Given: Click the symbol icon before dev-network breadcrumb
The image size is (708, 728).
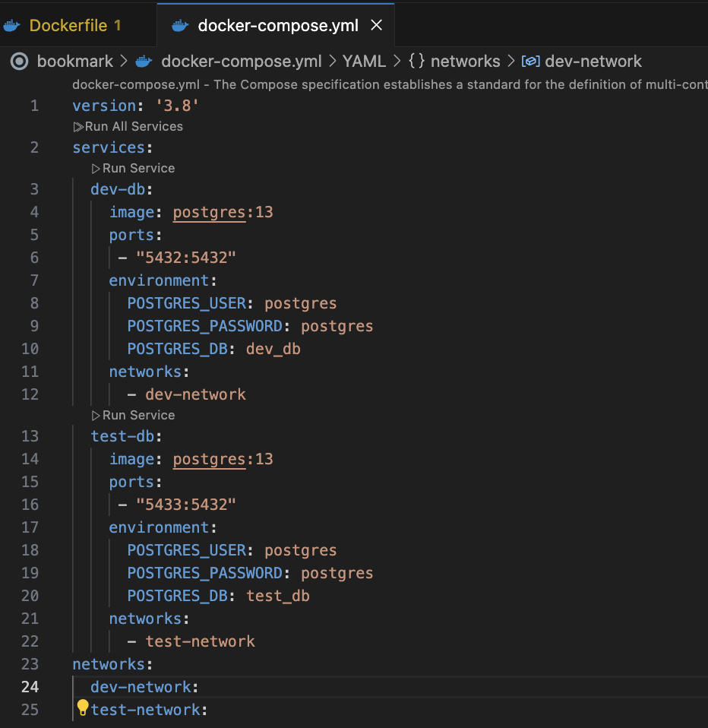Looking at the screenshot, I should click(x=532, y=62).
